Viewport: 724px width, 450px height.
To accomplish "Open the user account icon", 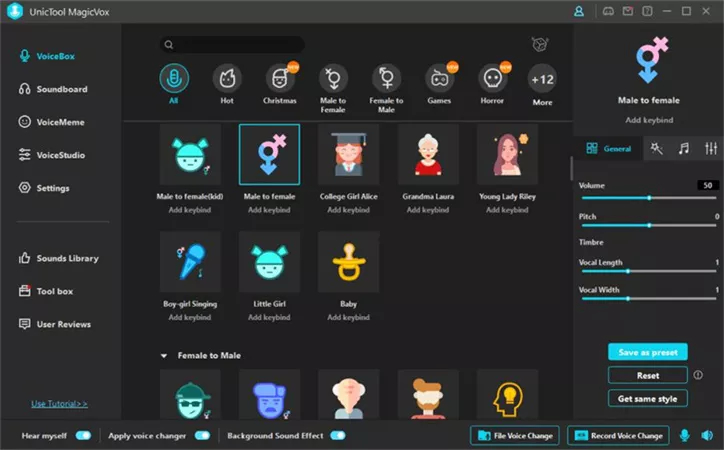I will (579, 12).
